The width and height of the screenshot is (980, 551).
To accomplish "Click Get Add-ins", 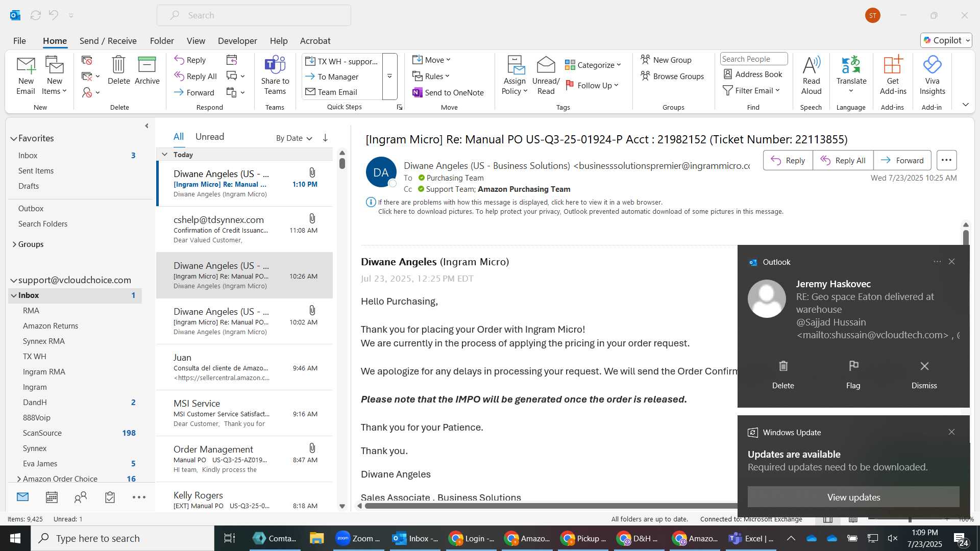I will tap(893, 76).
